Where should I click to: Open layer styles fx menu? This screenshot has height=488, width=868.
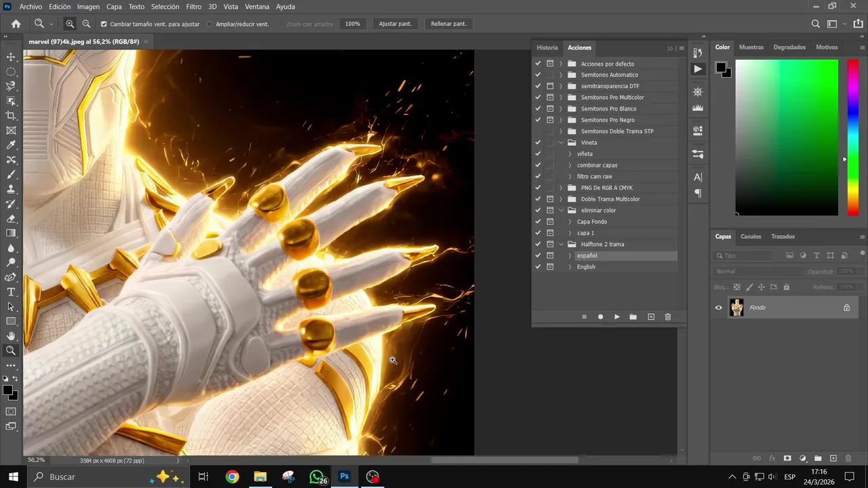tap(772, 459)
